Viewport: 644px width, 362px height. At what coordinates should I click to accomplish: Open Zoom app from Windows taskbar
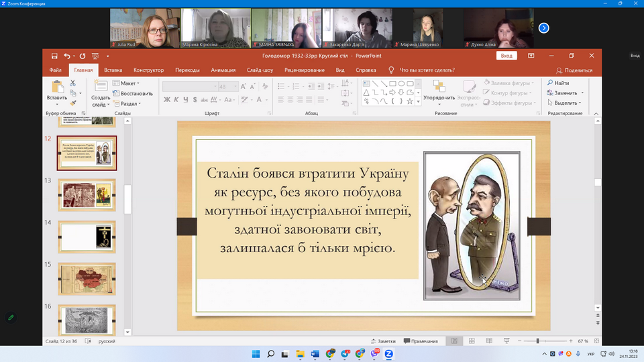pyautogui.click(x=388, y=354)
